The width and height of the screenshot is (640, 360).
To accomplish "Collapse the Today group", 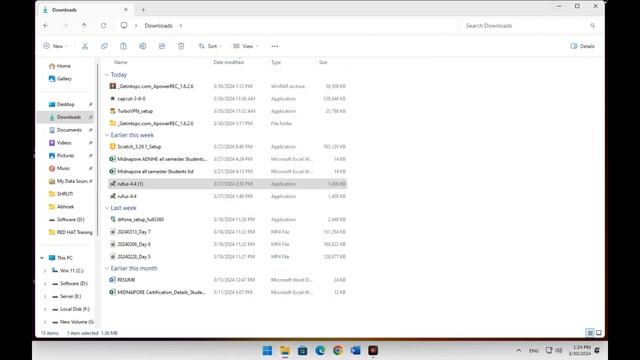I will [107, 75].
